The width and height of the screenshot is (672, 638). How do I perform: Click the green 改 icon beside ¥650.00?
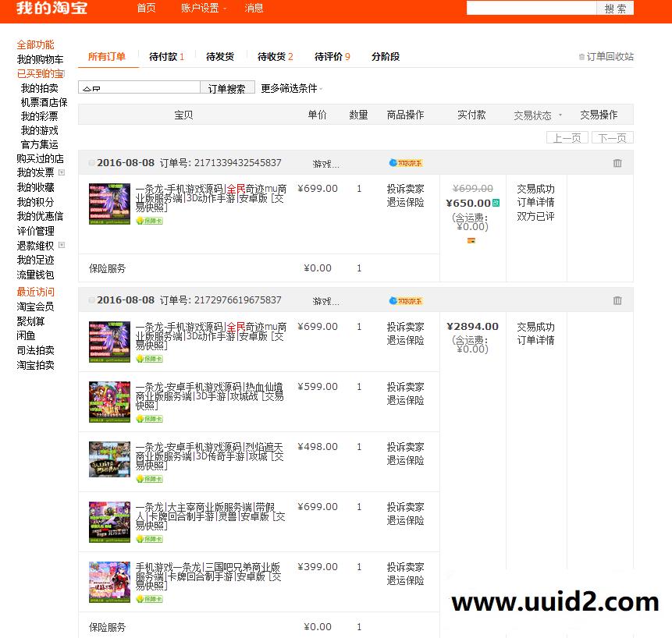point(497,201)
